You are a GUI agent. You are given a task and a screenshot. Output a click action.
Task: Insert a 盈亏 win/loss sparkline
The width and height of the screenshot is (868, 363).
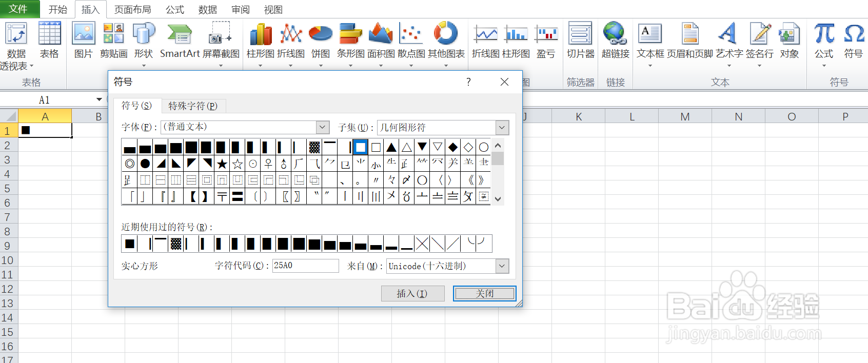tap(546, 41)
